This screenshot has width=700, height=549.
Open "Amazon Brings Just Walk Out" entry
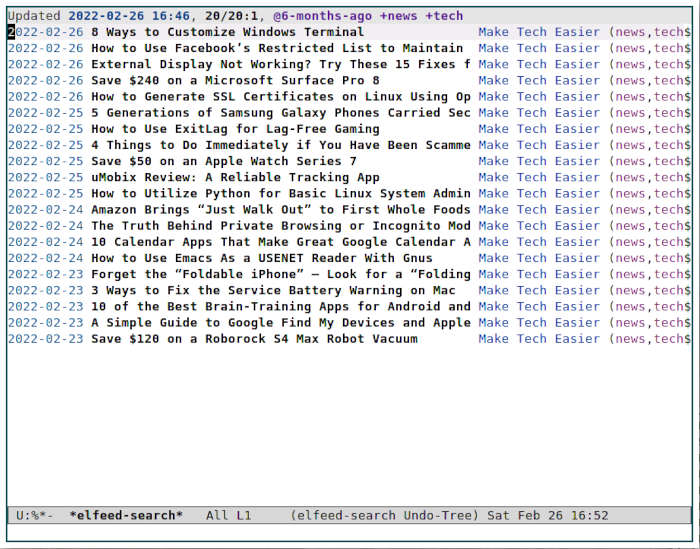[x=280, y=209]
